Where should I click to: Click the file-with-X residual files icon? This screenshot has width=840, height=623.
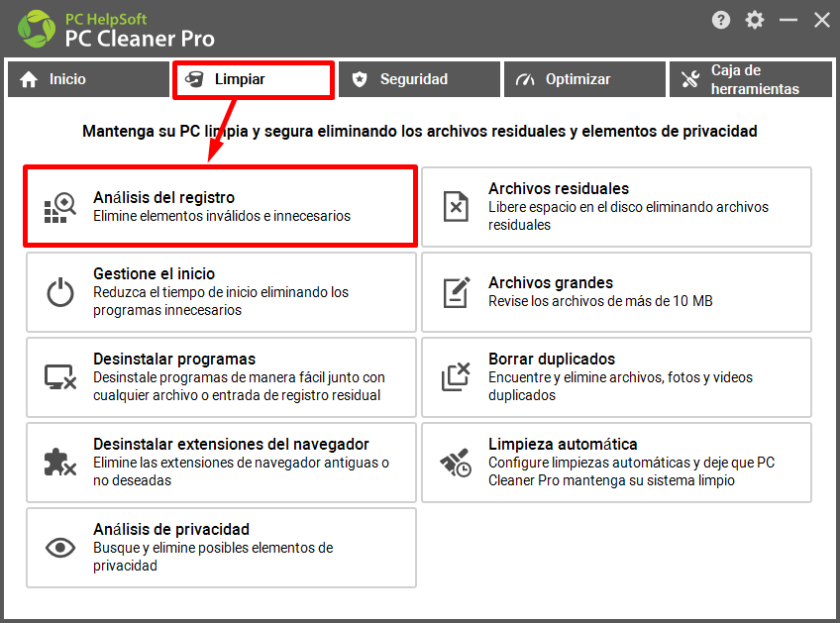(456, 207)
